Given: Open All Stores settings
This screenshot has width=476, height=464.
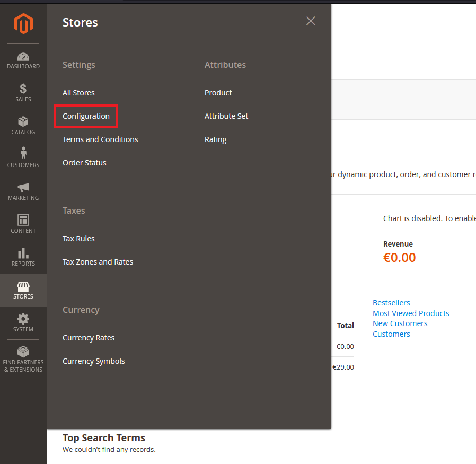Looking at the screenshot, I should click(x=78, y=93).
